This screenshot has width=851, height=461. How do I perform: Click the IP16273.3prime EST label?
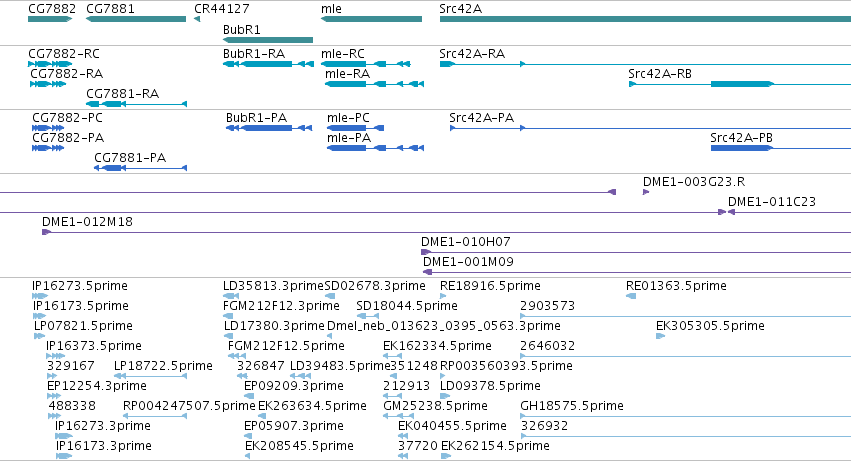tap(103, 426)
